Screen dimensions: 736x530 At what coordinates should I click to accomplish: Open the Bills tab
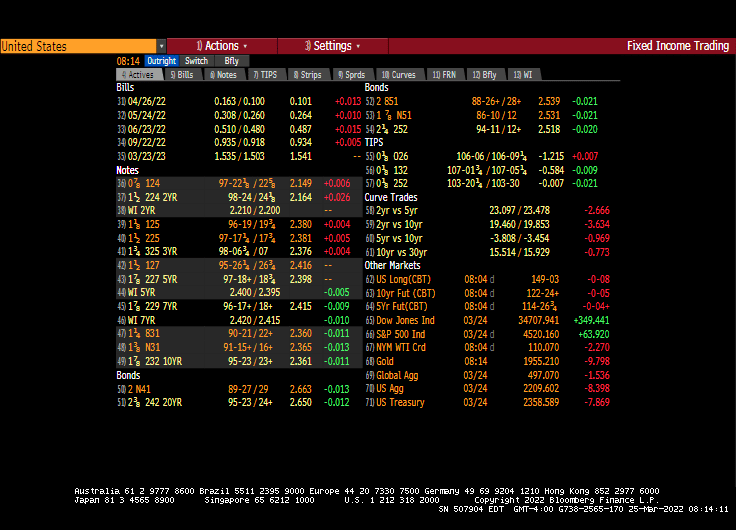tap(183, 75)
